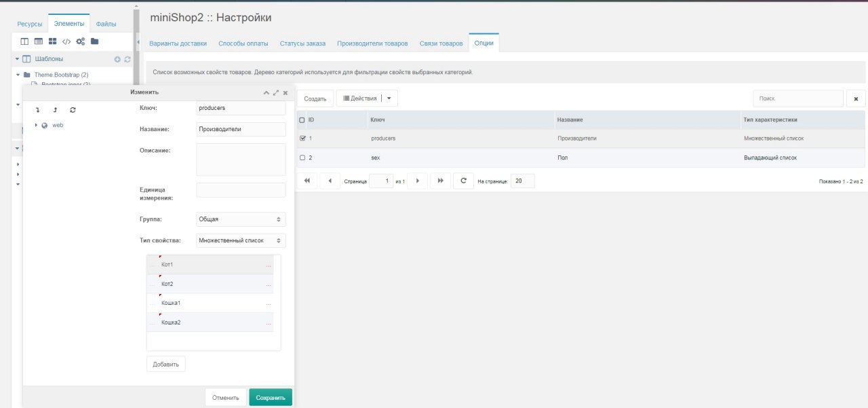Screen dimensions: 868x408
Task: Click the Создать button
Action: click(315, 98)
